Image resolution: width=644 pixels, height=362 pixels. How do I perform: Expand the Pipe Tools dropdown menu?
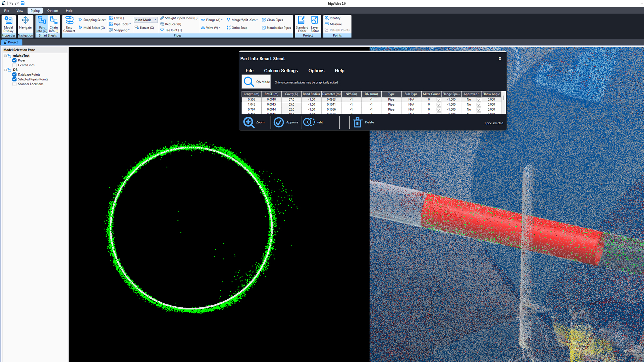click(x=122, y=24)
